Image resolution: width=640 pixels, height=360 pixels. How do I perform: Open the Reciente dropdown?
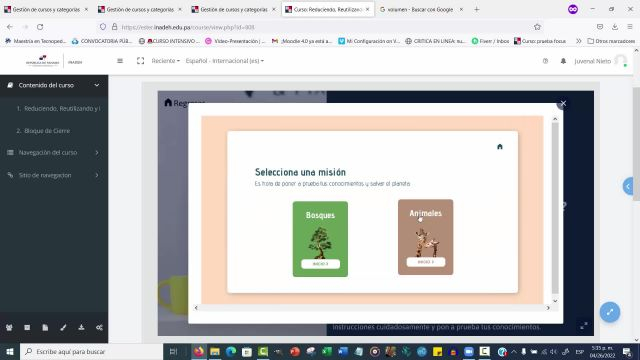[x=165, y=61]
